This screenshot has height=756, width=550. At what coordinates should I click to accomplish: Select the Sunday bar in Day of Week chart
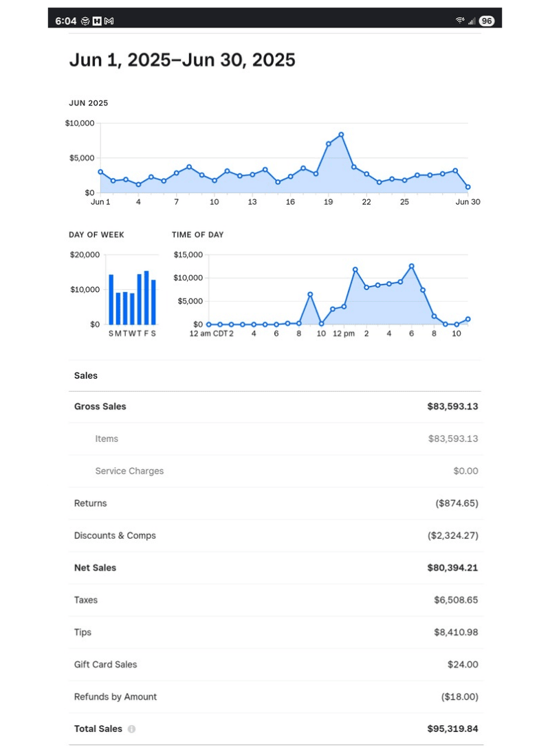pyautogui.click(x=111, y=300)
